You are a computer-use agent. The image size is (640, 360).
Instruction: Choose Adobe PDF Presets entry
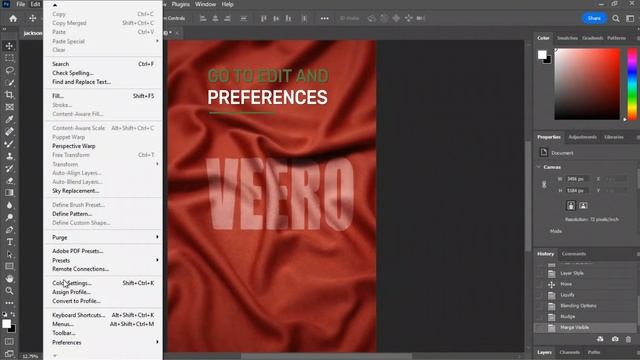click(103, 251)
